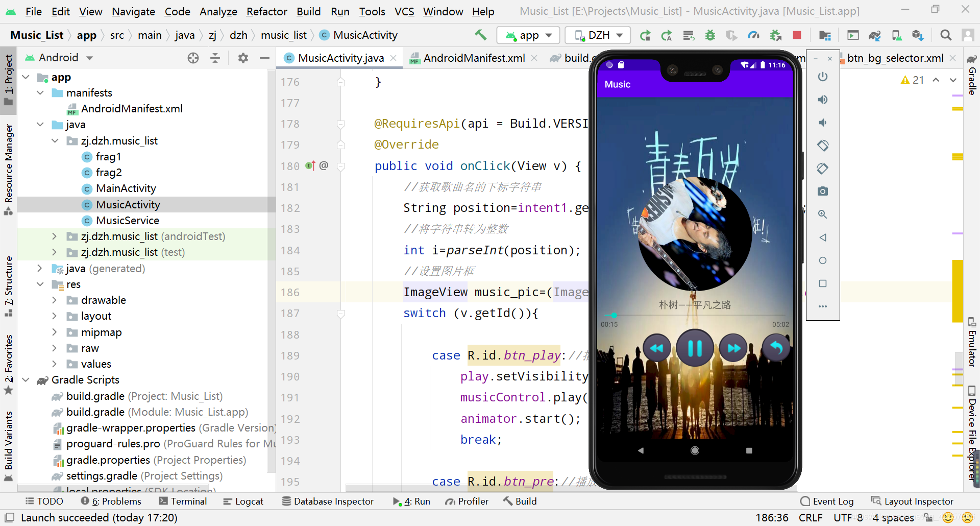Click the Make Project hammer icon
The width and height of the screenshot is (980, 526).
(480, 35)
